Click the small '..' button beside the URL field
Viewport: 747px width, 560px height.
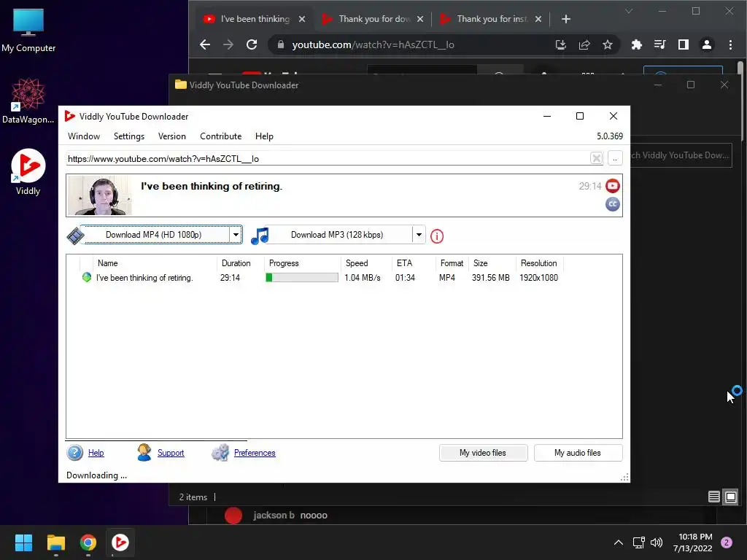click(615, 158)
